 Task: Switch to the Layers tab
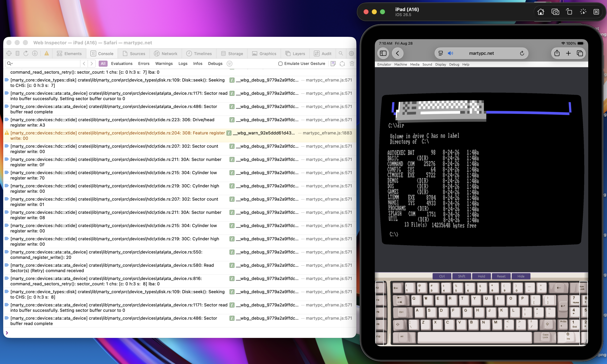pos(295,53)
